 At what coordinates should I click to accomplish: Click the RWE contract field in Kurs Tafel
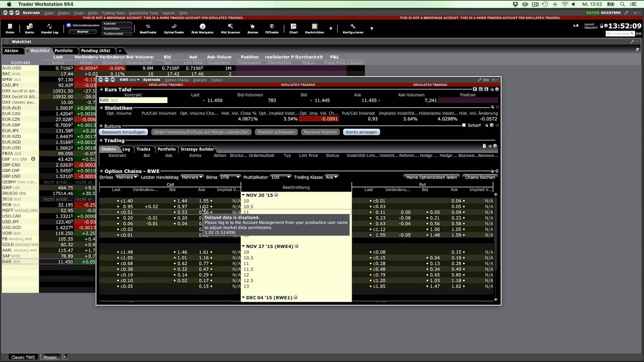point(133,101)
